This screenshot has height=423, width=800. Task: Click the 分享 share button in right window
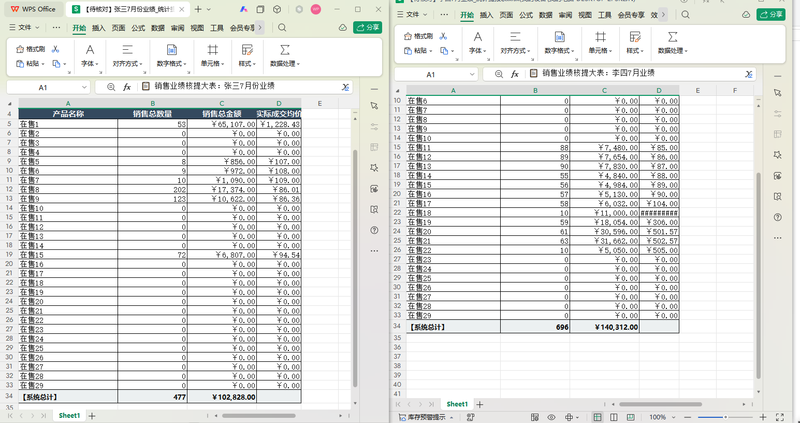point(770,14)
